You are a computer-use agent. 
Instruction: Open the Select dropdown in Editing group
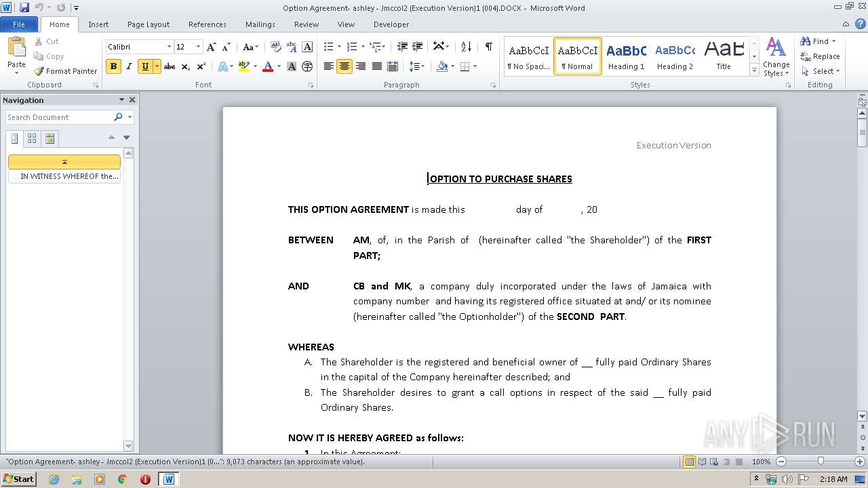[820, 71]
